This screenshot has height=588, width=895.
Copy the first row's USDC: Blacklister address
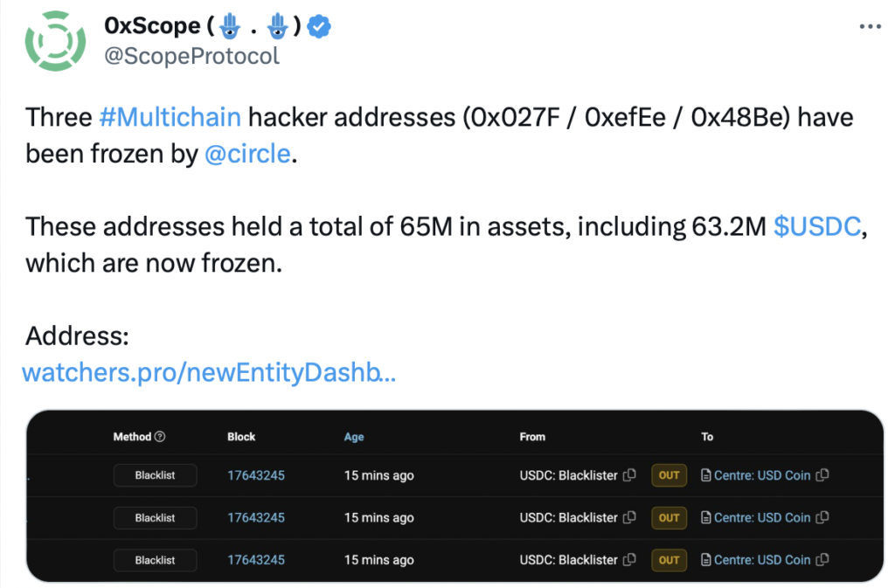tap(629, 475)
